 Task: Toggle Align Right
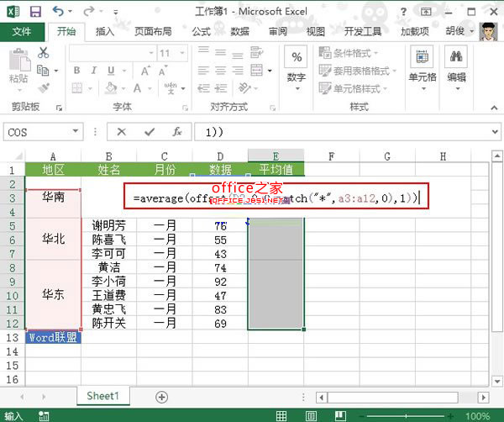click(238, 70)
